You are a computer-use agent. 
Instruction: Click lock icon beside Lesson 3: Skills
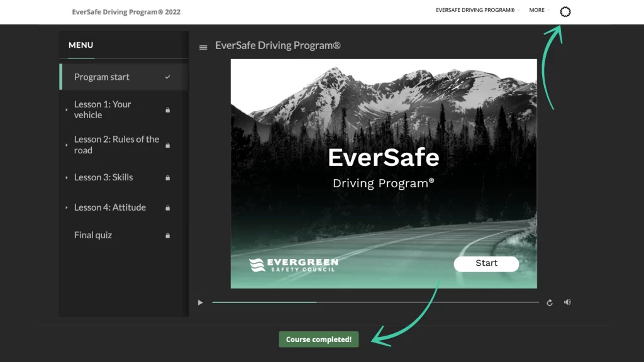coord(167,178)
